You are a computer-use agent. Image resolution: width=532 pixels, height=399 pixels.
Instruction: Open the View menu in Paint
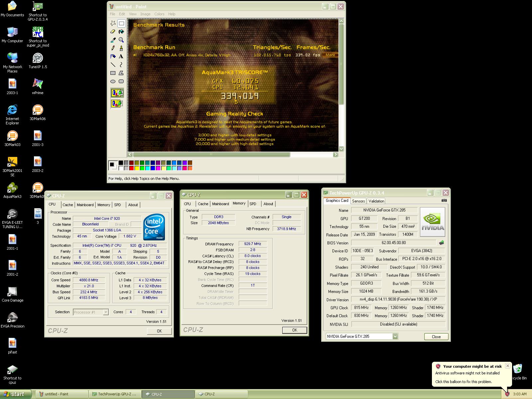pyautogui.click(x=133, y=14)
